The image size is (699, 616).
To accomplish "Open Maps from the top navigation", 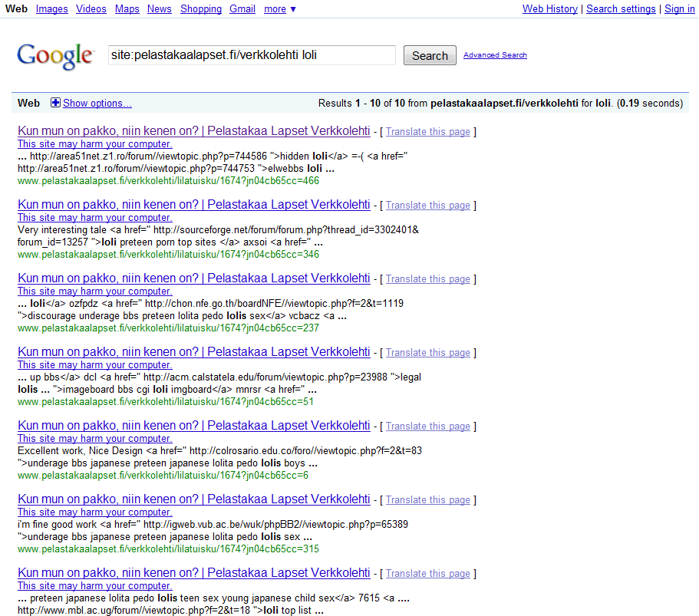I will point(127,9).
